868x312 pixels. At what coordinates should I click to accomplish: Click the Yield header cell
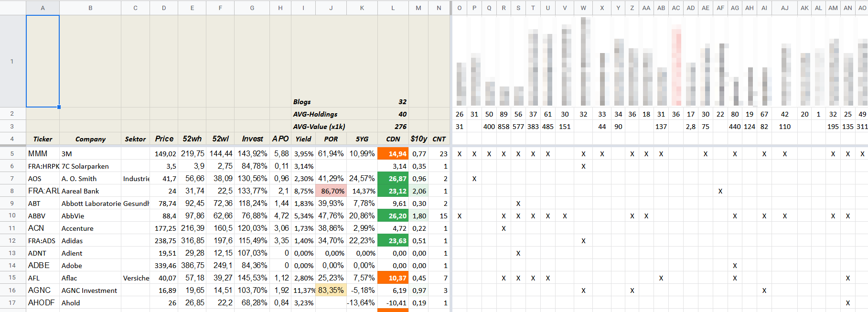[303, 139]
